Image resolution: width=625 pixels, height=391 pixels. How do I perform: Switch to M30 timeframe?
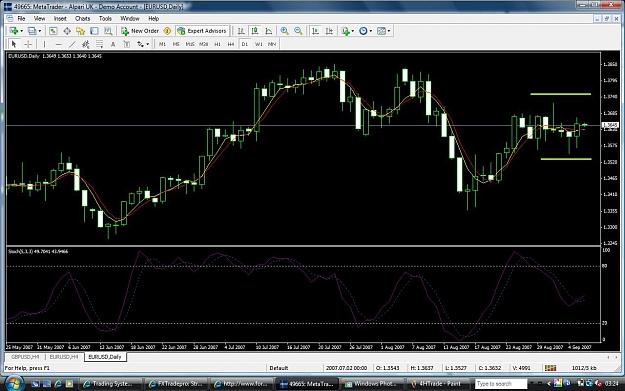pyautogui.click(x=204, y=44)
